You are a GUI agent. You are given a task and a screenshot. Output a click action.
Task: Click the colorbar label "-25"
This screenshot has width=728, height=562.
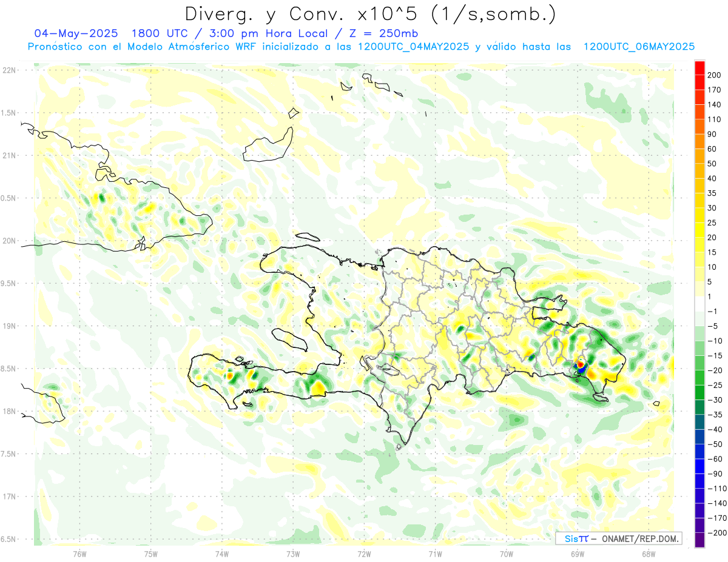715,385
